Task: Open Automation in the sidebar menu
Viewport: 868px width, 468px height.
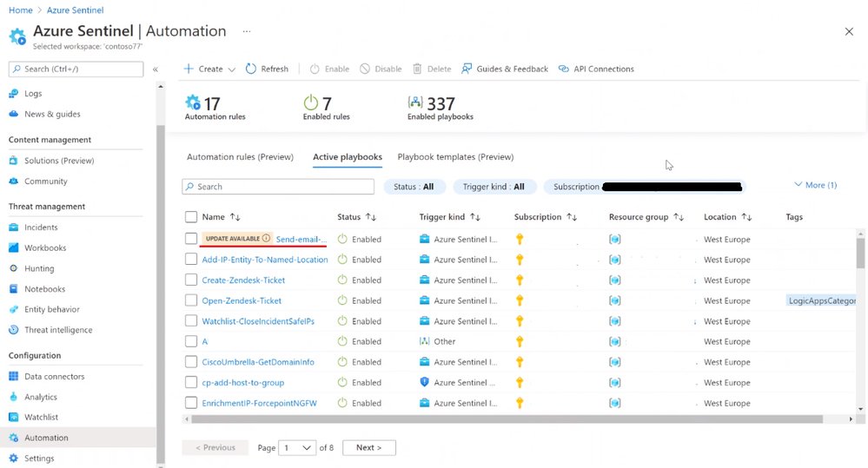Action: coord(77,438)
